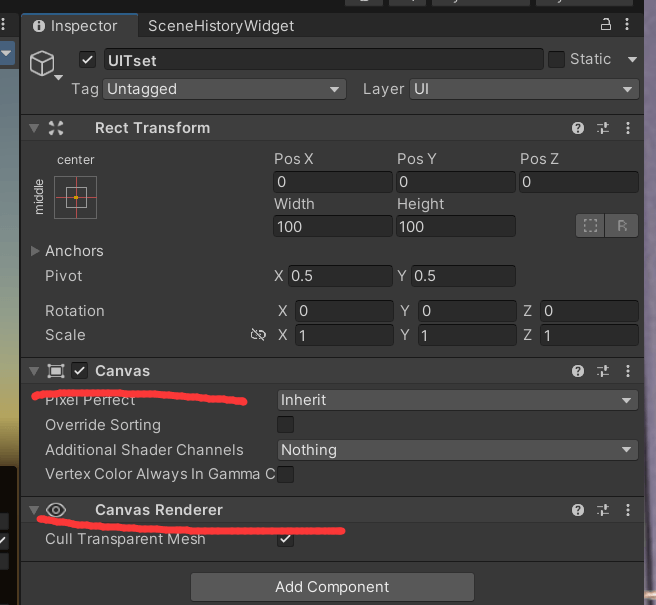Click the Inspector lock icon
Screen dimensions: 656x605
(606, 25)
